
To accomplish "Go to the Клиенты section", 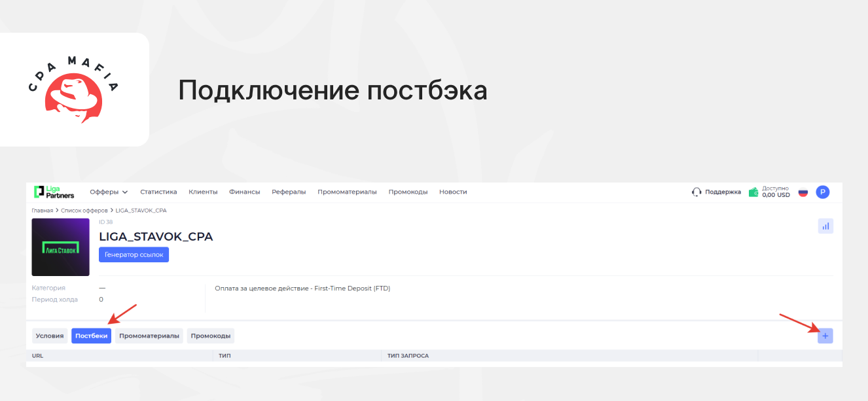I will pos(203,192).
